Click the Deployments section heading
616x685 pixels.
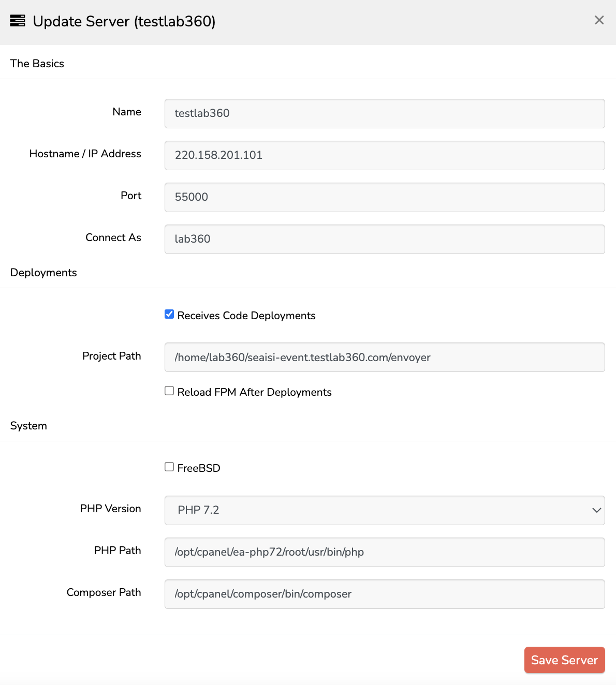[43, 273]
